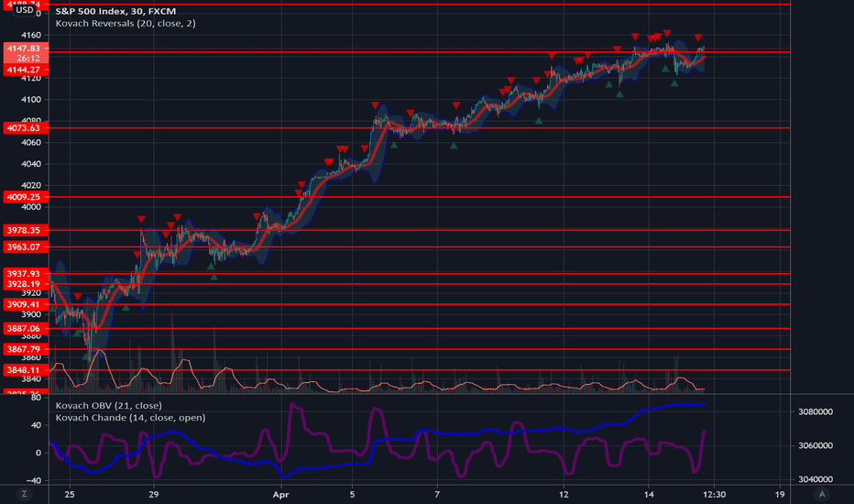Click the 29 date label on time axis

click(x=154, y=495)
